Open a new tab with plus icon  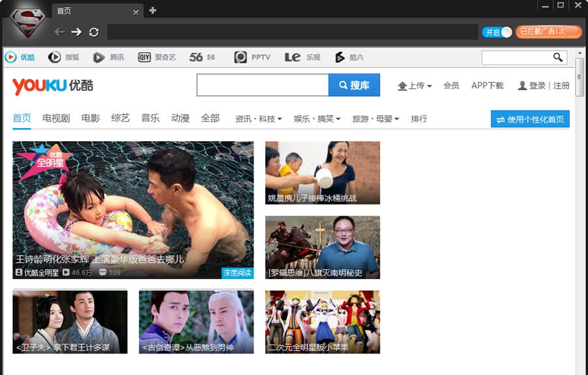(153, 10)
